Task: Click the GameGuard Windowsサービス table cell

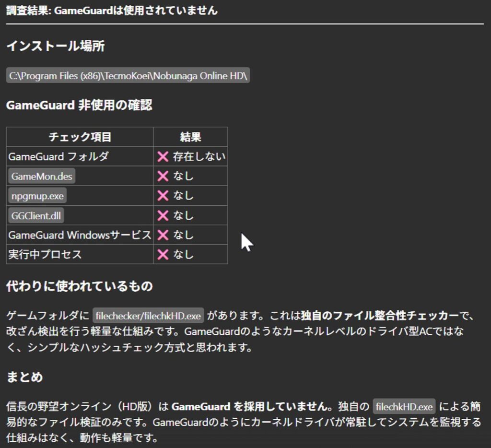Action: (x=80, y=235)
